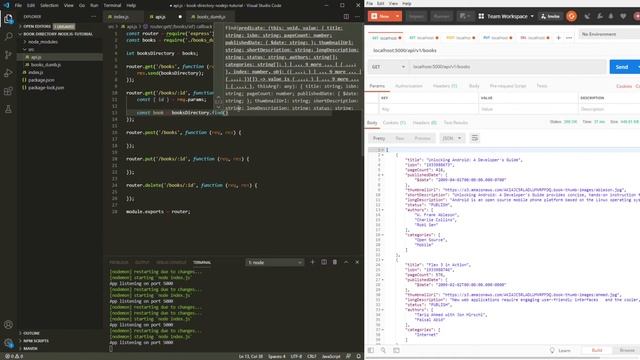Open Postman tab options ellipsis
Viewport: 640px width, 360px height.
[569, 38]
